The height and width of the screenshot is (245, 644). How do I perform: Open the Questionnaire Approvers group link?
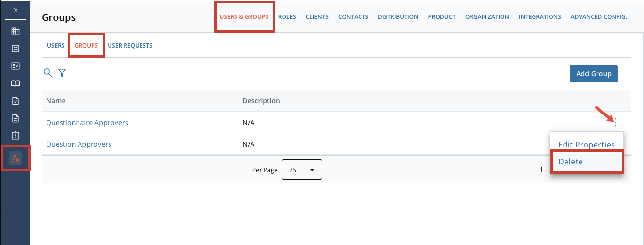(87, 123)
